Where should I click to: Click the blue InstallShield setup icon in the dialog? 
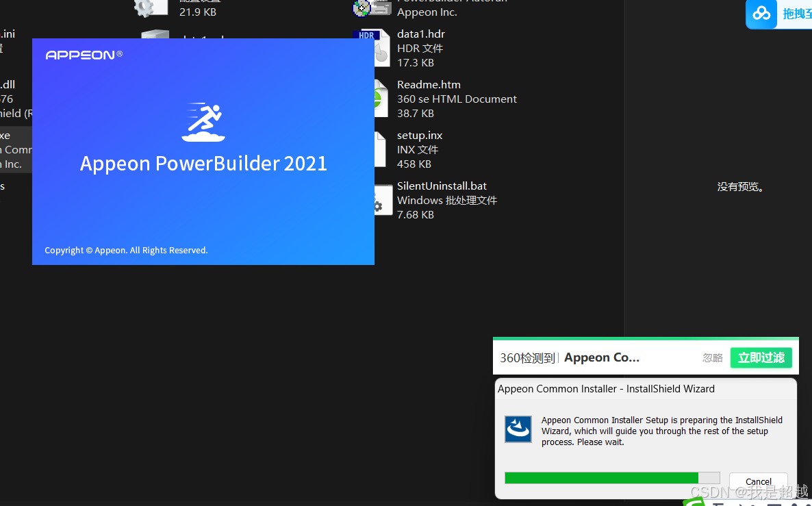tap(518, 429)
